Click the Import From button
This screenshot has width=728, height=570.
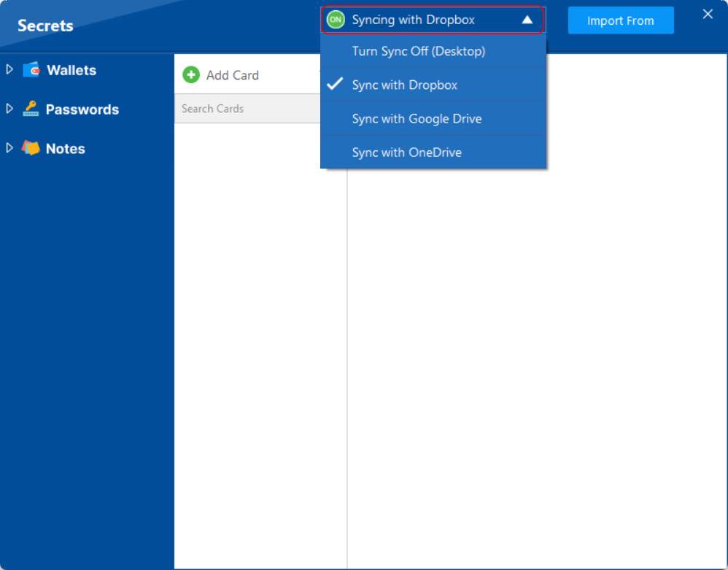tap(621, 20)
